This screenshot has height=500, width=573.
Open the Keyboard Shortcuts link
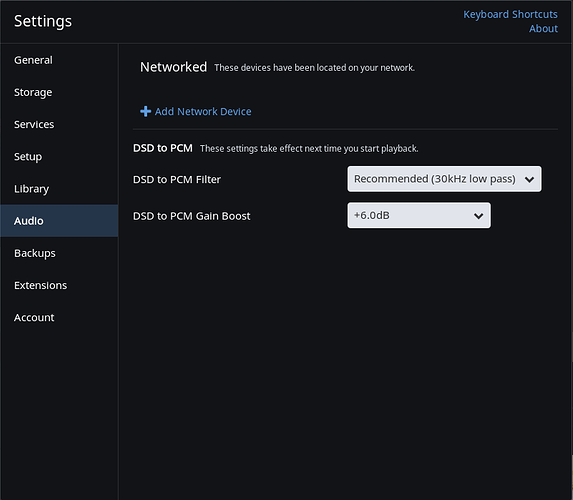[511, 14]
